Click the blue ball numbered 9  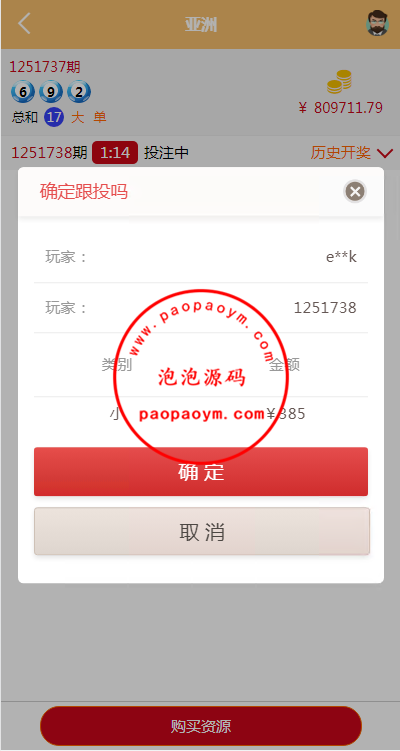click(51, 92)
